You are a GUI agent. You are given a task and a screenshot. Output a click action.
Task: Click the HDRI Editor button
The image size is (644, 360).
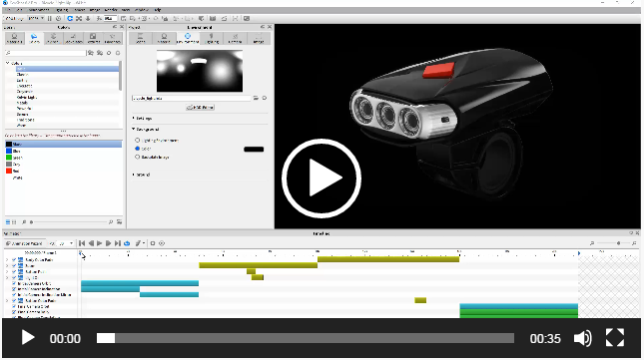click(x=201, y=108)
